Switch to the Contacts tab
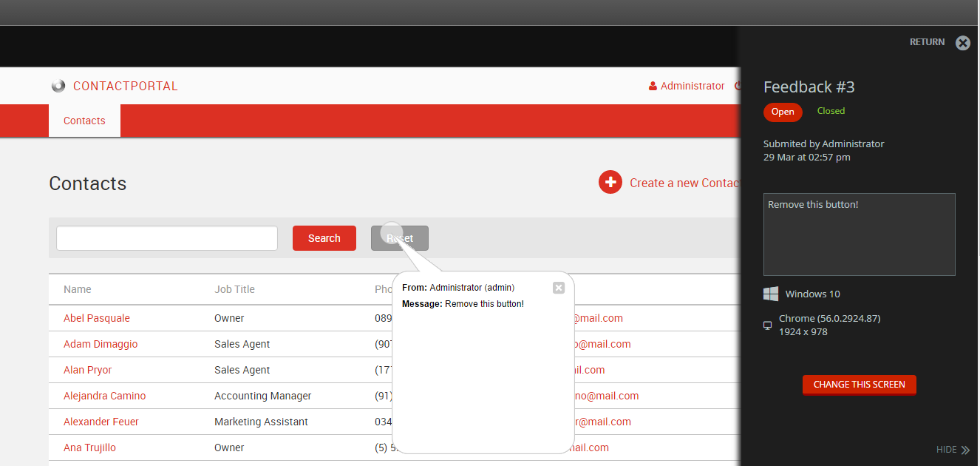The height and width of the screenshot is (466, 980). (x=84, y=121)
